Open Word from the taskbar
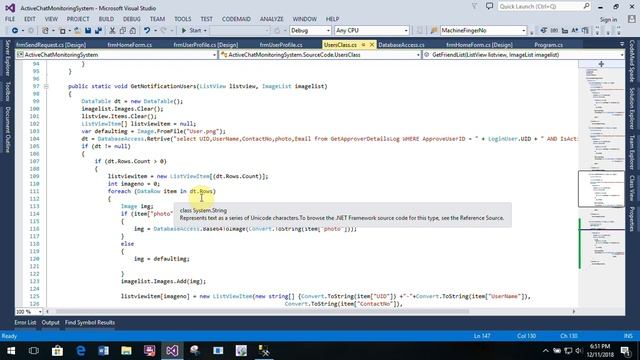Screen dimensions: 640x360 click(x=103, y=351)
